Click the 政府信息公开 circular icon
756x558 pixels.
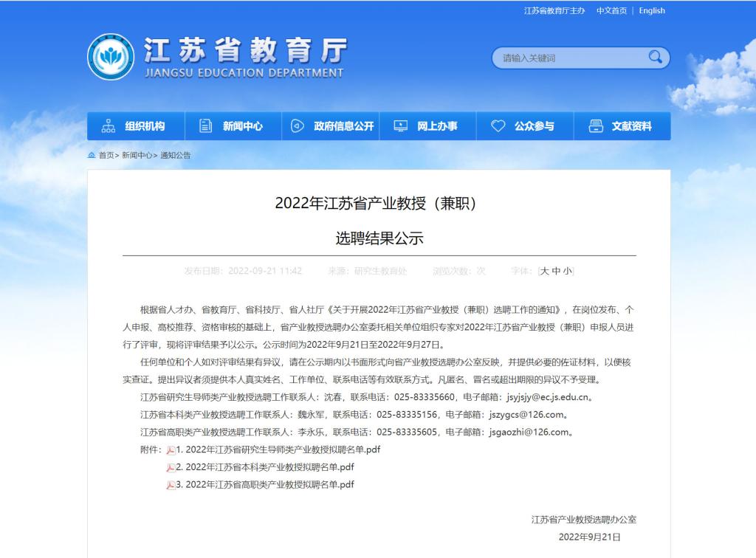(x=298, y=126)
